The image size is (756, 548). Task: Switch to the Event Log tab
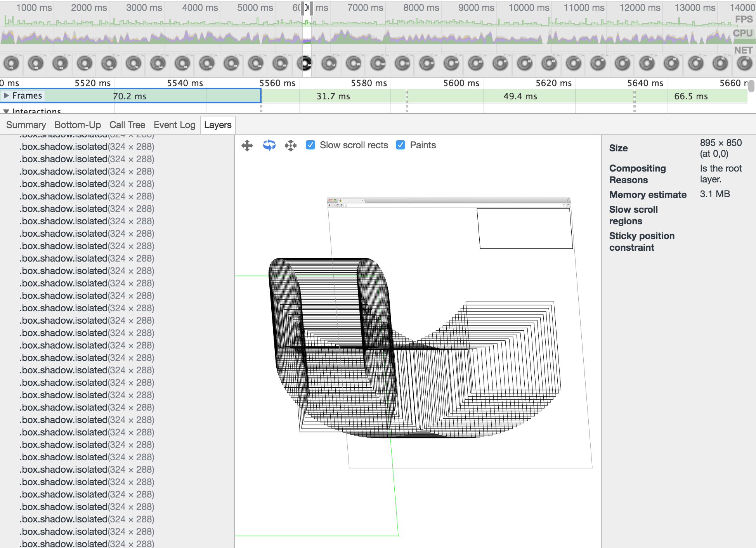[x=174, y=125]
